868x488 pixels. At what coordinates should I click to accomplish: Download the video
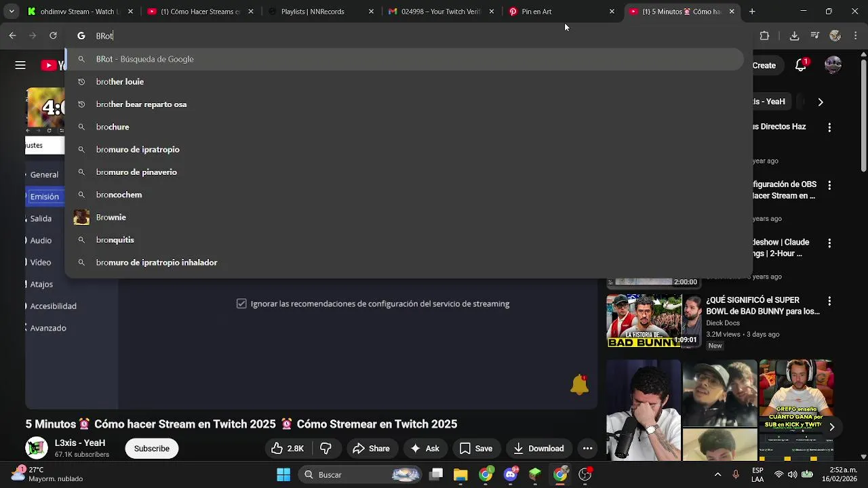539,449
